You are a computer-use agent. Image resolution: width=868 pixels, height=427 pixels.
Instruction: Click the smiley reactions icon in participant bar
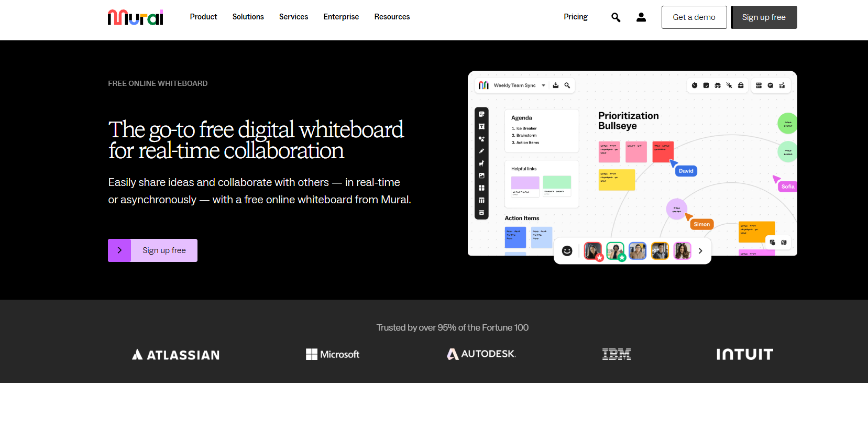pyautogui.click(x=567, y=251)
